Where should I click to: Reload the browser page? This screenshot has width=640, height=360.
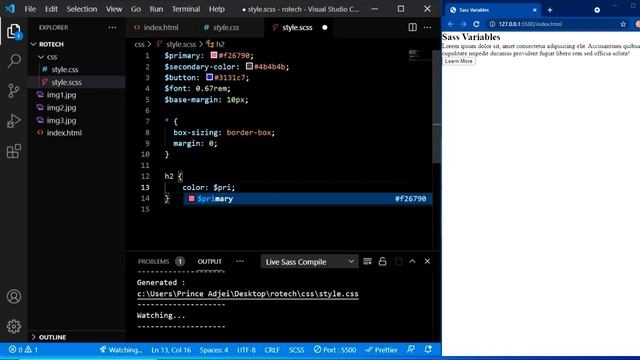pyautogui.click(x=476, y=24)
